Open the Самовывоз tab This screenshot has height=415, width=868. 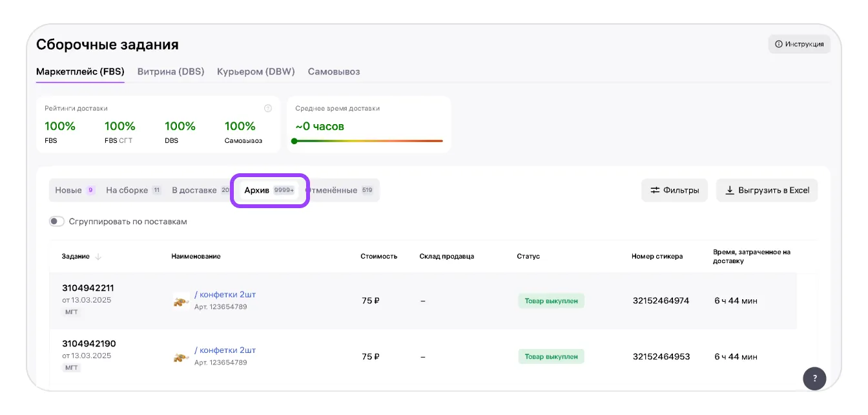click(x=334, y=72)
